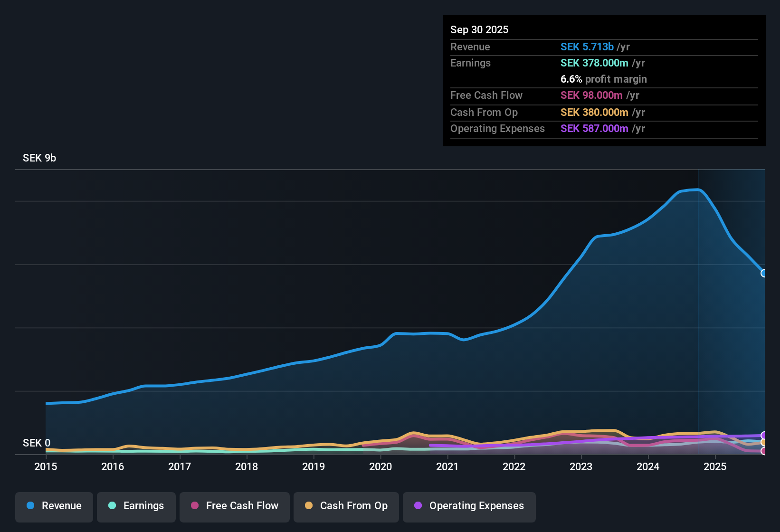Click the 6.6% profit margin text
The image size is (780, 532).
click(603, 79)
